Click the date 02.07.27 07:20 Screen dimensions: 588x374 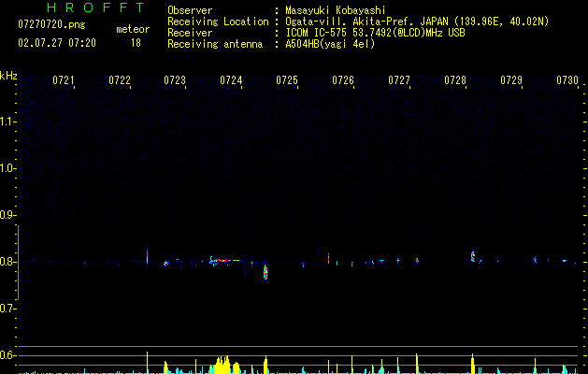[x=57, y=43]
